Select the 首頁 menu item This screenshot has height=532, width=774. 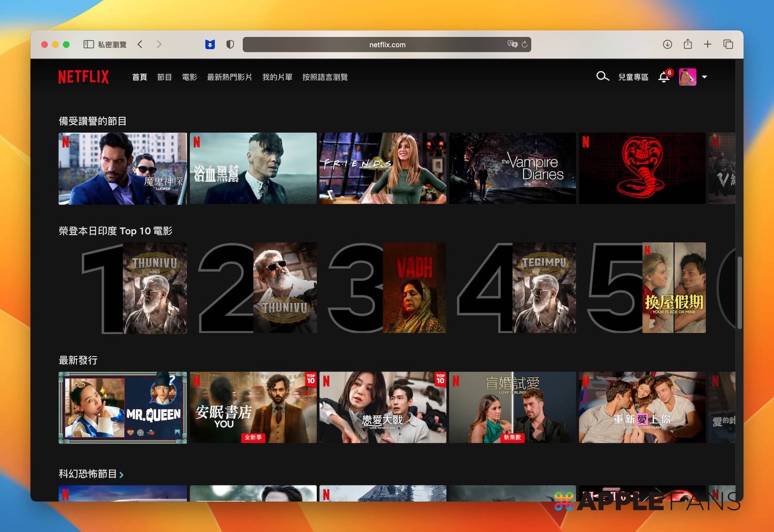[x=139, y=77]
